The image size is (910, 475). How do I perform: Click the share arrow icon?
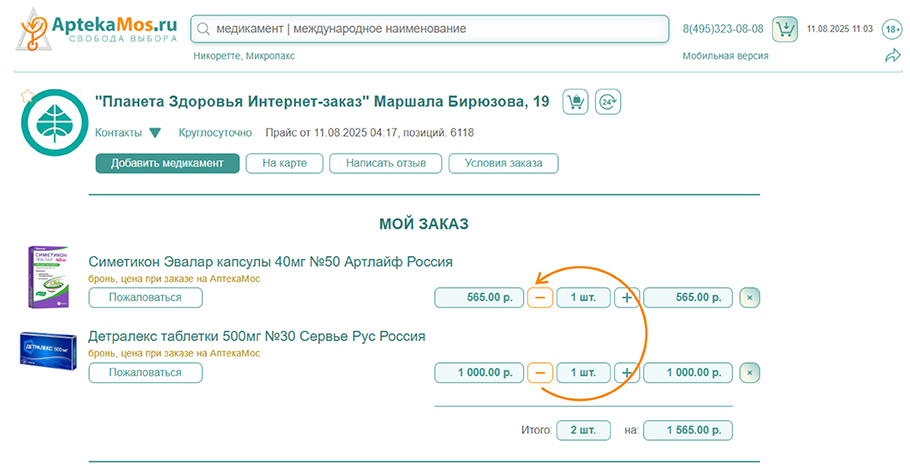(892, 56)
